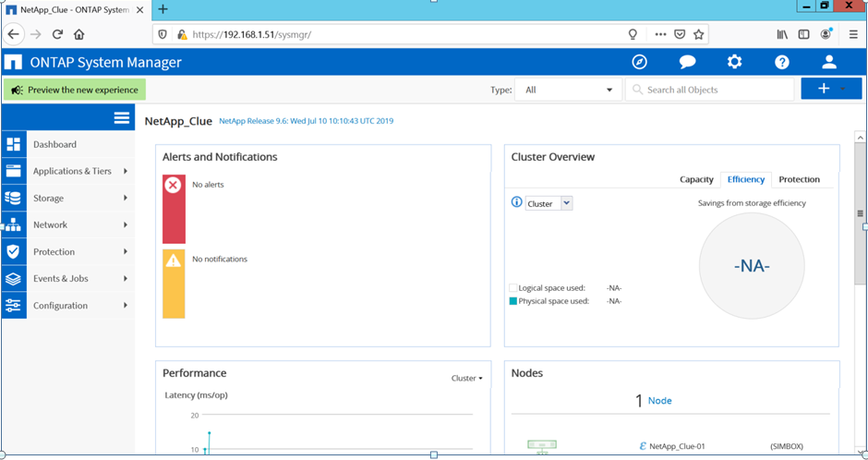Screen dimensions: 868x460
Task: Click the browser back arrow
Action: pyautogui.click(x=13, y=34)
